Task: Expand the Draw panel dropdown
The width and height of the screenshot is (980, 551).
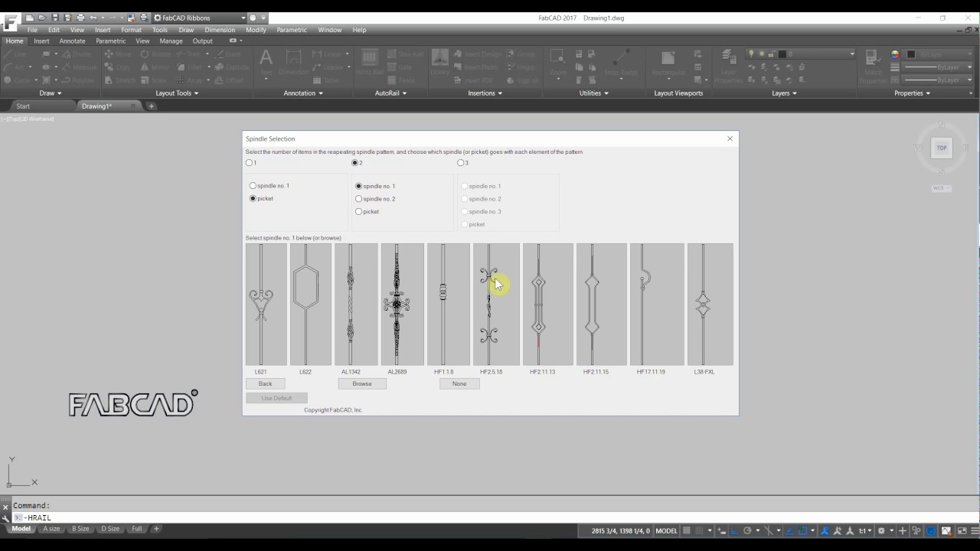Action: [x=51, y=93]
